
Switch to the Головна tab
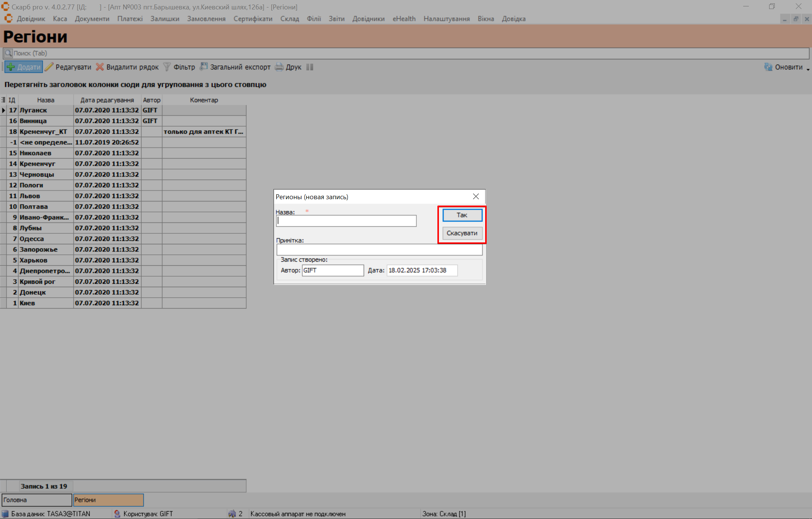coord(36,500)
